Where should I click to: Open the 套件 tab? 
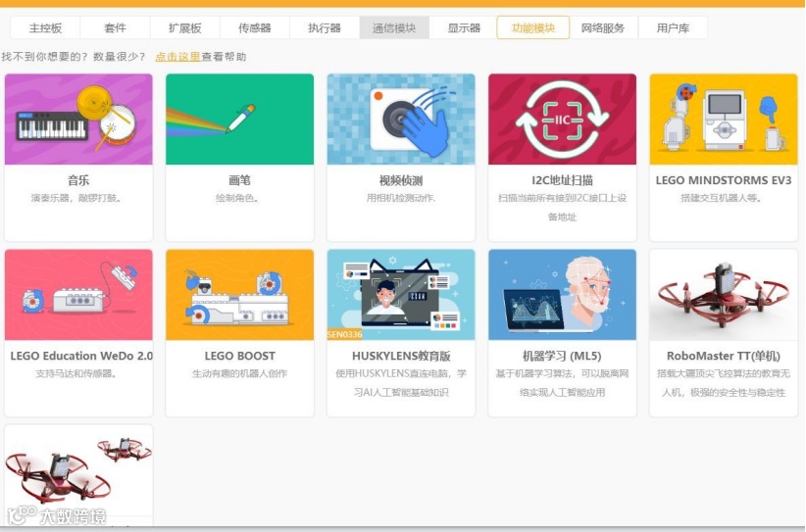(x=115, y=27)
